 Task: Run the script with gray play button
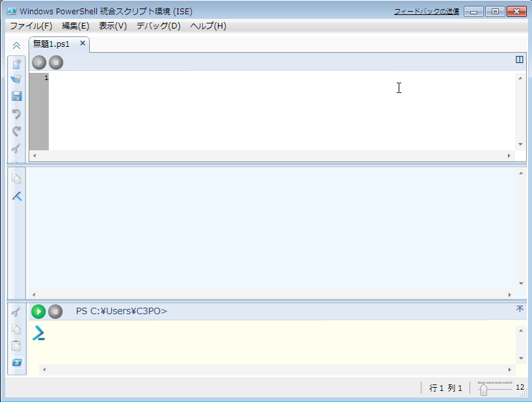coord(39,62)
